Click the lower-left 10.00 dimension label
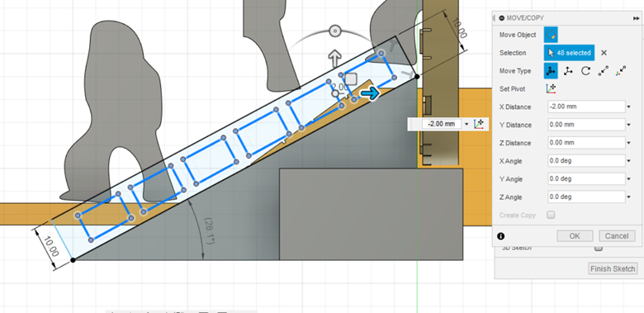This screenshot has height=313, width=644. [51, 247]
